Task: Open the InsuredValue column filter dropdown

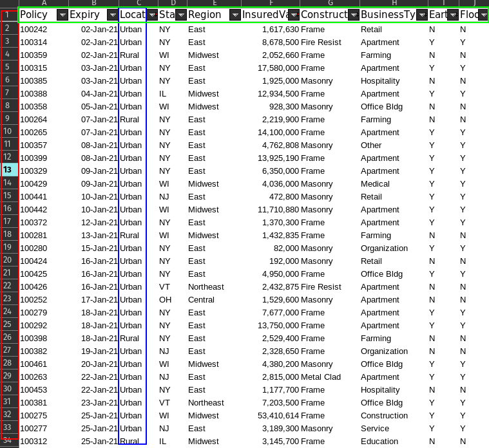Action: (x=294, y=15)
